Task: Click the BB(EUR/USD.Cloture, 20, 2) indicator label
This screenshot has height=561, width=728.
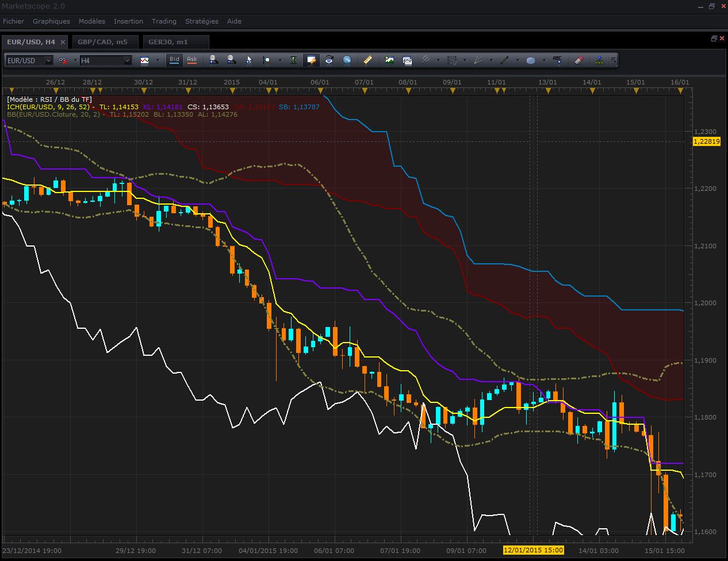Action: [x=53, y=114]
